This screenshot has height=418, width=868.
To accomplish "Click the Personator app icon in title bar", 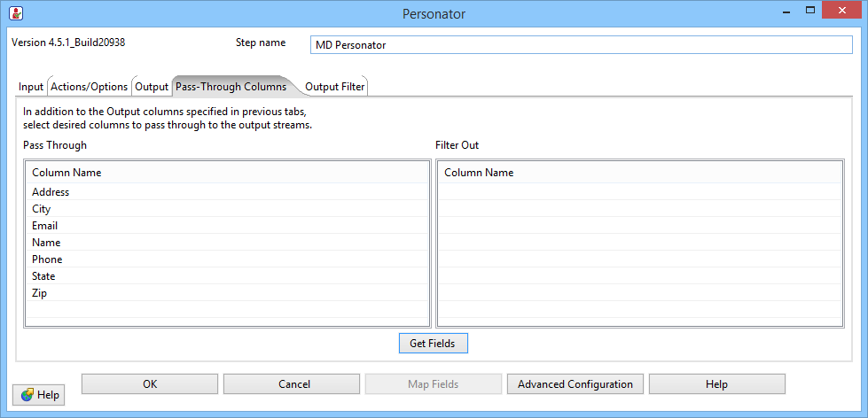I will 16,13.
